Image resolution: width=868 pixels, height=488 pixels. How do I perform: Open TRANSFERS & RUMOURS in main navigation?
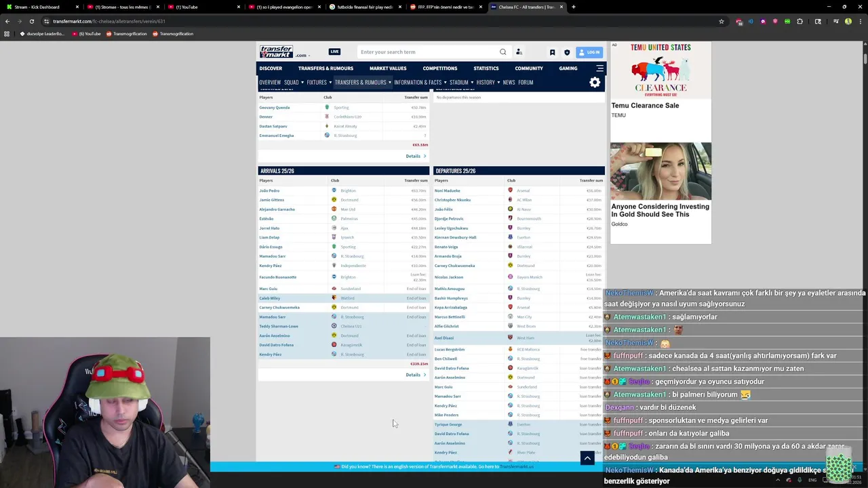pos(325,68)
